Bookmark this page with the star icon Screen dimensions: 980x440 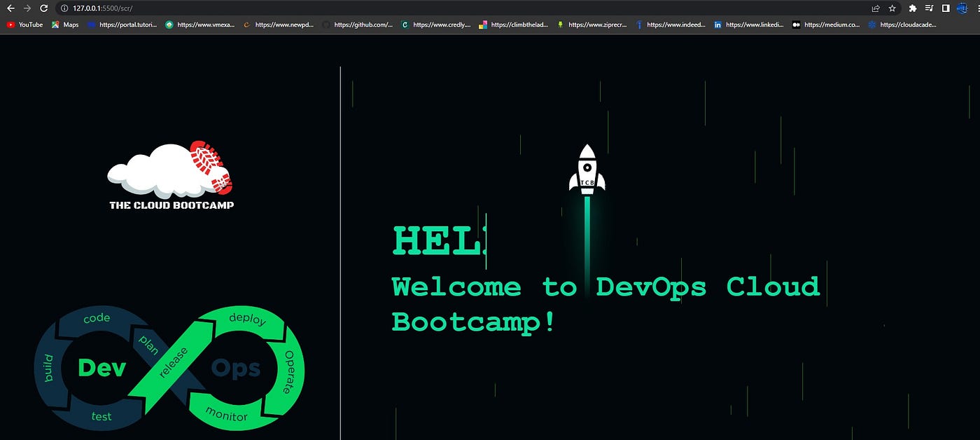(892, 8)
